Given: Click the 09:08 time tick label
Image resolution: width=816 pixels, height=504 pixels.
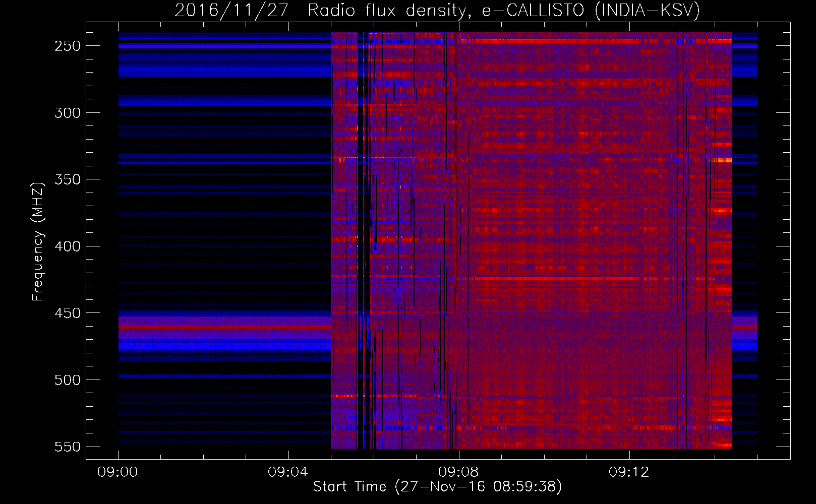Looking at the screenshot, I should point(458,472).
